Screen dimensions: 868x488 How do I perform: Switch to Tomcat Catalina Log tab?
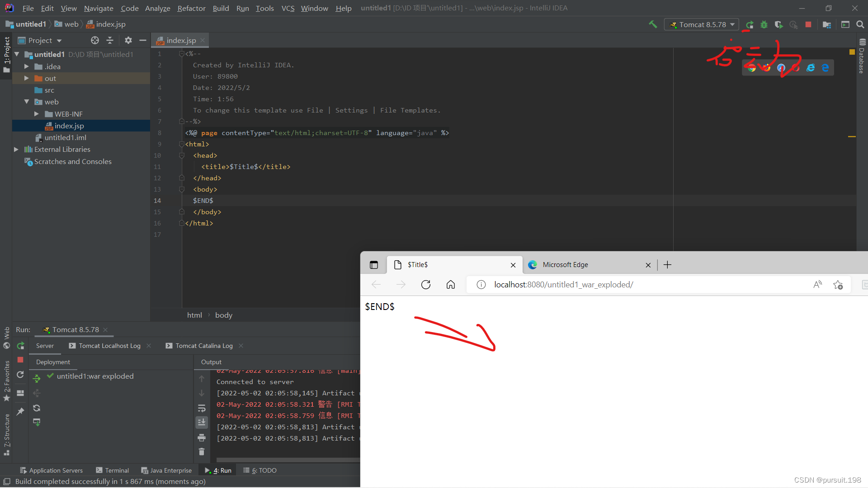point(204,346)
